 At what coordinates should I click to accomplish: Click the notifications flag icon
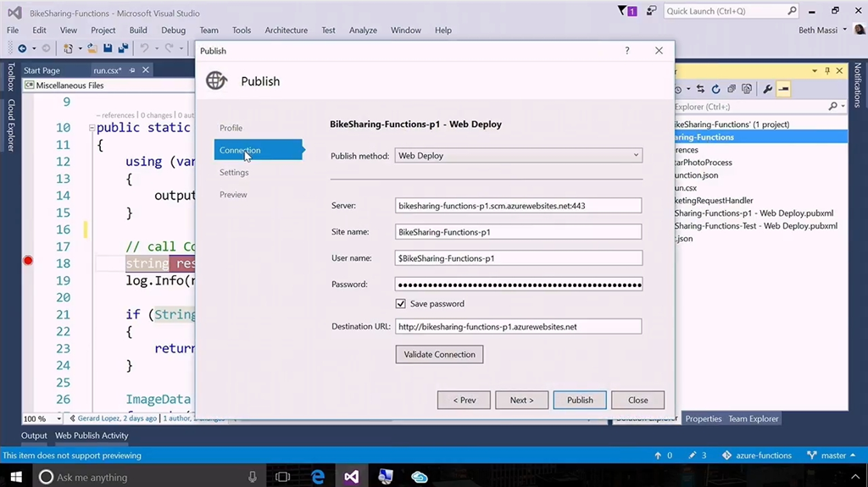point(623,11)
